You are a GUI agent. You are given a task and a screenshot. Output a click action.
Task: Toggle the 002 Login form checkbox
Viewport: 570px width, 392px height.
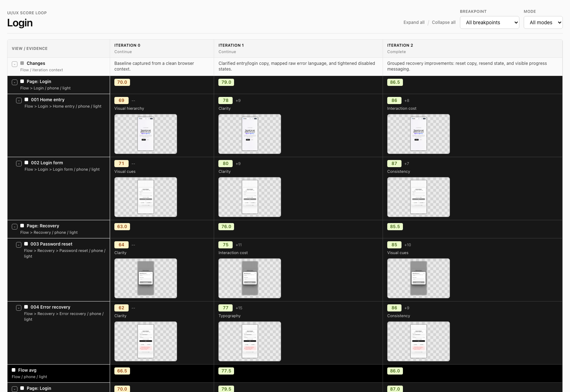(x=26, y=163)
